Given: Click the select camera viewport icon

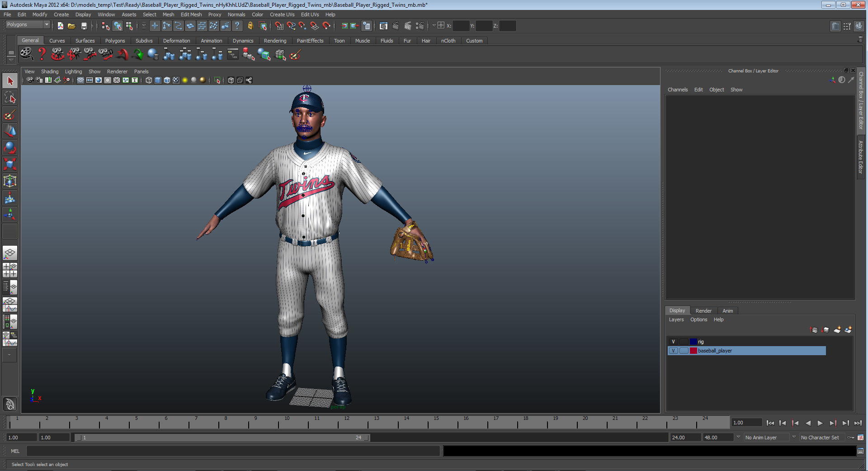Looking at the screenshot, I should click(x=30, y=80).
